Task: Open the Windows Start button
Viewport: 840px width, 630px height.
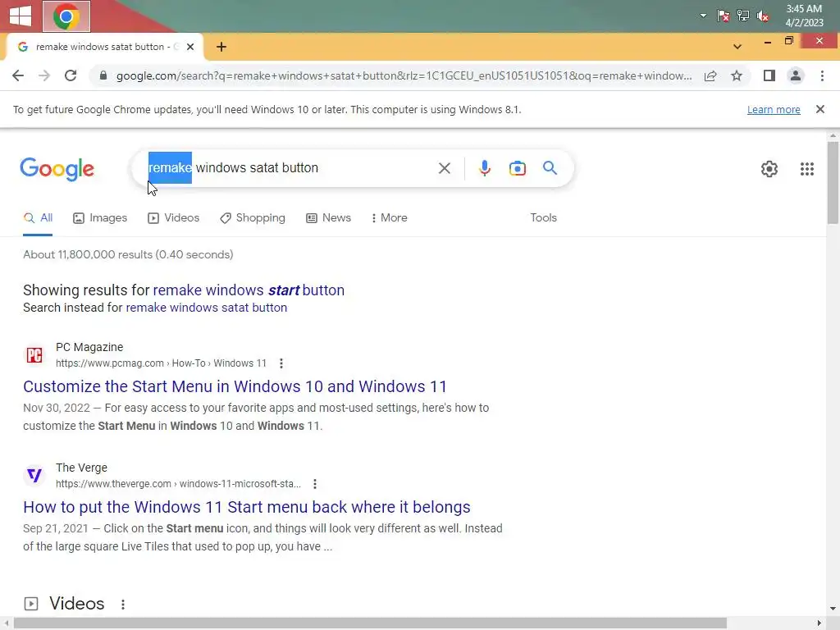Action: pos(21,16)
